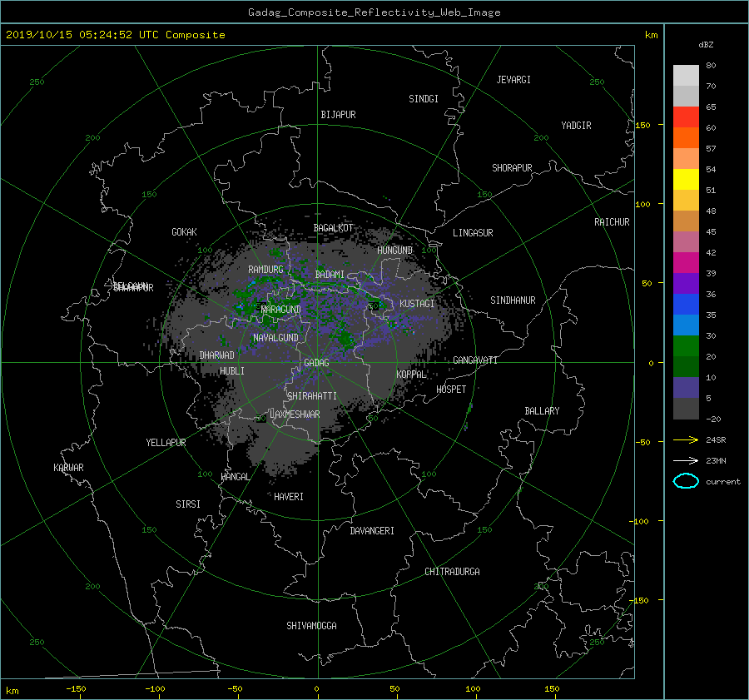Select the DAVANGERI city label
Screen dimensions: 749x700
(x=372, y=531)
